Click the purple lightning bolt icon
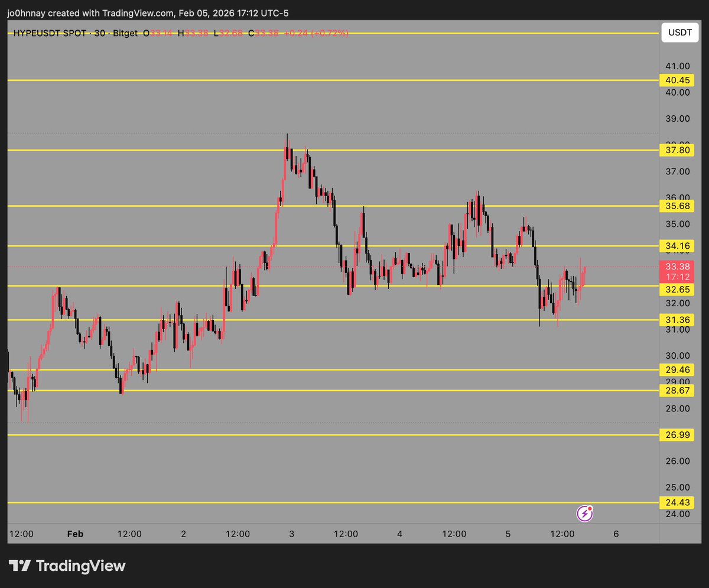Viewport: 709px width, 588px height. [584, 513]
